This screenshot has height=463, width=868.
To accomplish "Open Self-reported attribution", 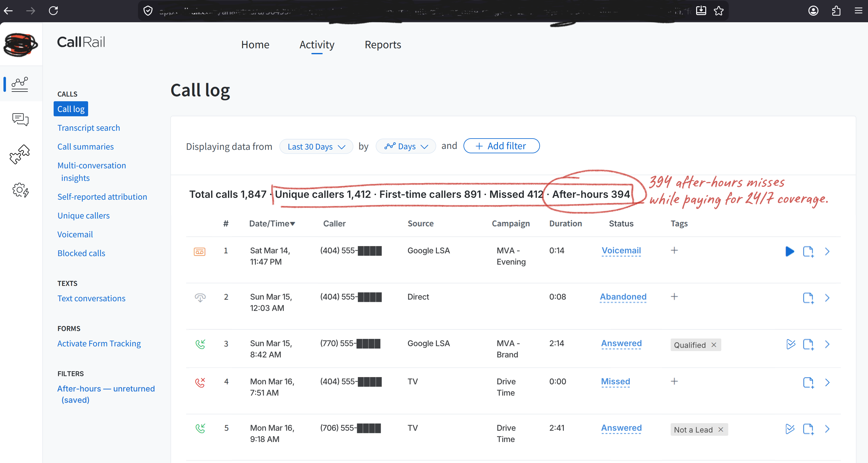I will click(x=102, y=197).
